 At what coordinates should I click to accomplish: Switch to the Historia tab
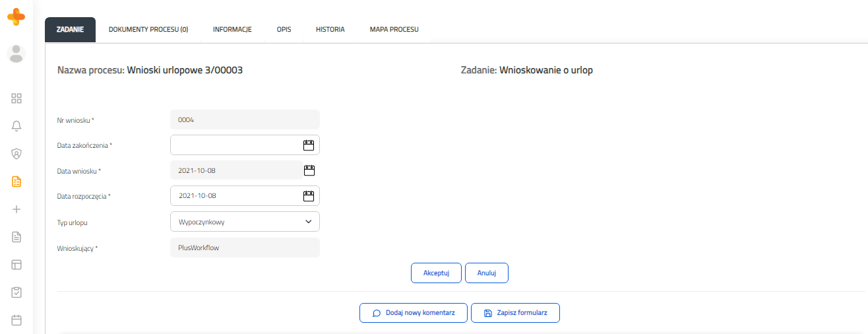330,30
